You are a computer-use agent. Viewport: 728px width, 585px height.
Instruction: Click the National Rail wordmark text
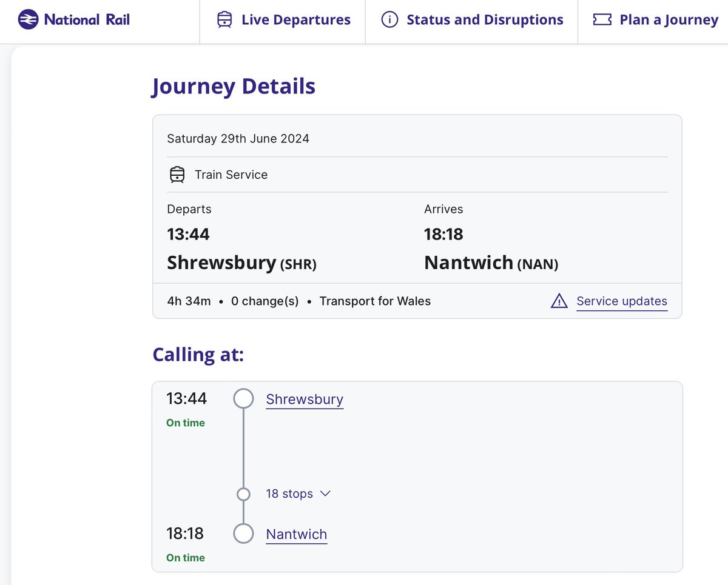coord(87,20)
